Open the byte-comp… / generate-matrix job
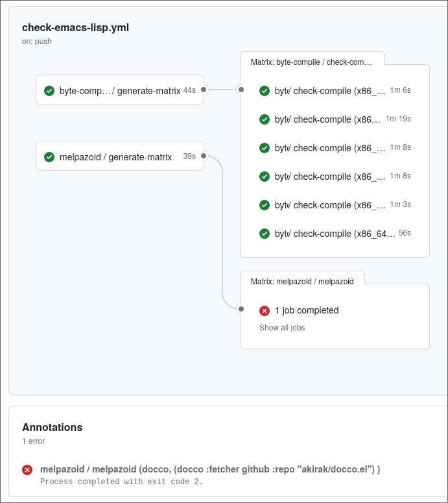 click(x=120, y=90)
